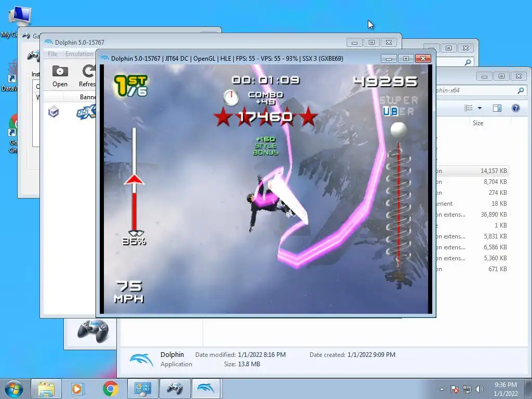Select the file row sized 1 KB
The image size is (532, 399).
(473, 225)
